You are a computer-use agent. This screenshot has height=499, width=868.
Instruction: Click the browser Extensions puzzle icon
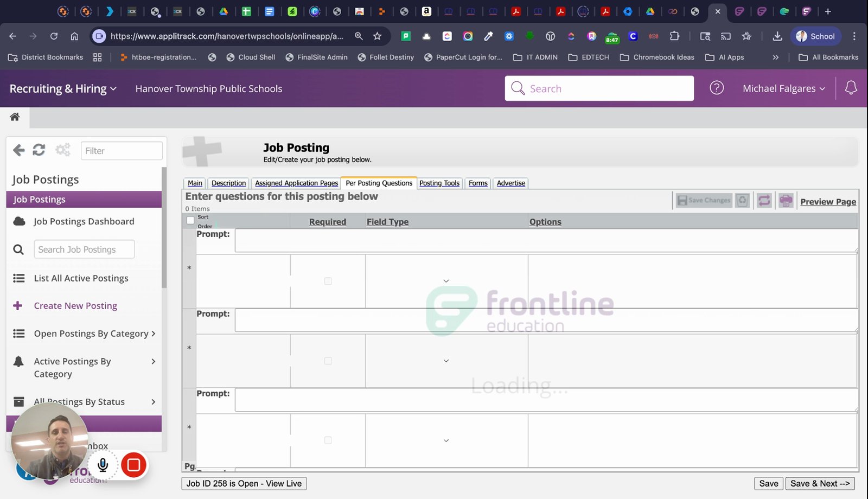(x=674, y=36)
